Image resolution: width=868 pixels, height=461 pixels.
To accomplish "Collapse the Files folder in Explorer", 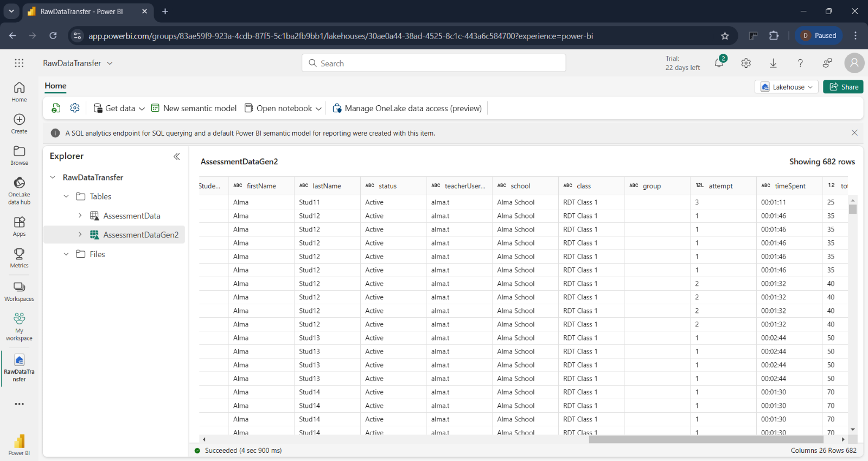I will point(66,254).
